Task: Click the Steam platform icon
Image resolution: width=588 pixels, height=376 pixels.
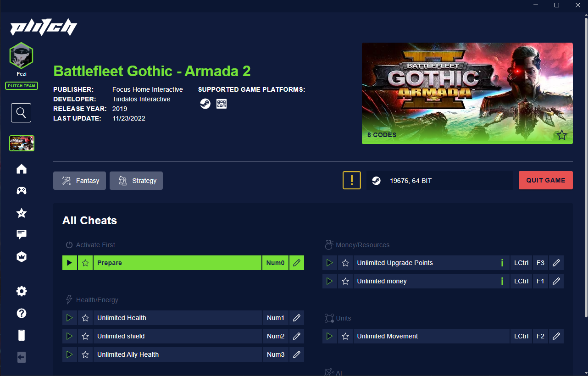Action: pos(205,104)
